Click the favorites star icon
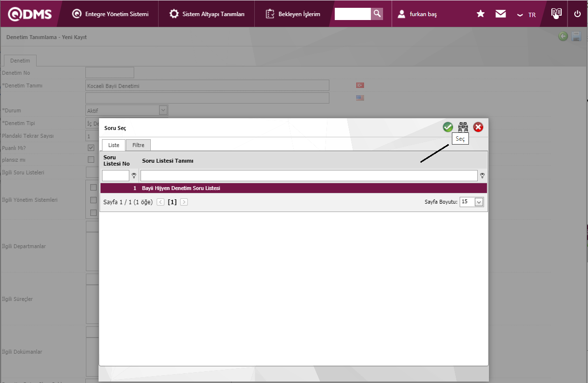Screen dimensions: 588x383 pyautogui.click(x=481, y=14)
